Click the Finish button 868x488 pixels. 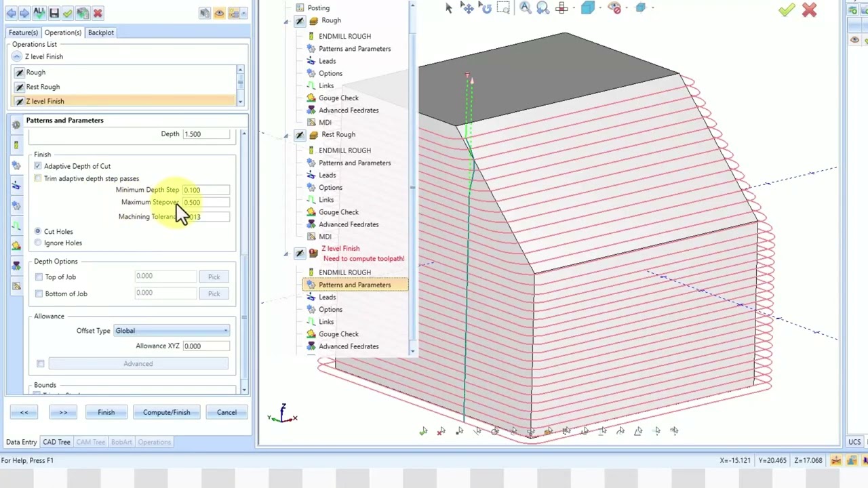(x=106, y=413)
